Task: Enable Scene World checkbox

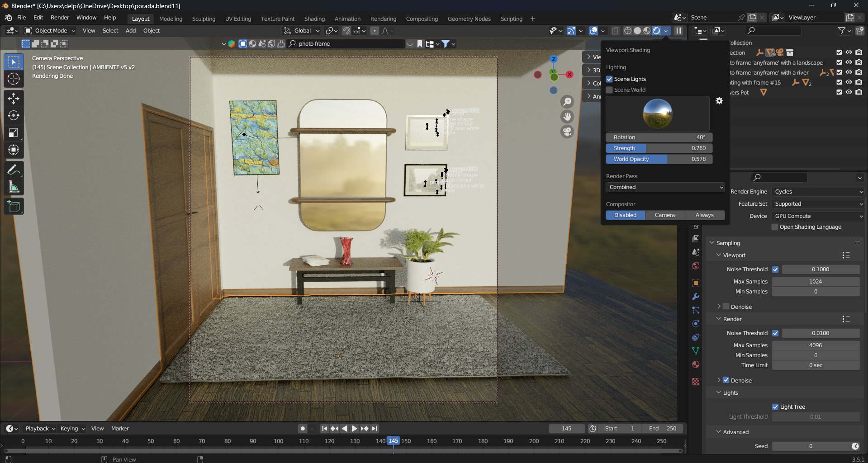Action: pyautogui.click(x=609, y=90)
